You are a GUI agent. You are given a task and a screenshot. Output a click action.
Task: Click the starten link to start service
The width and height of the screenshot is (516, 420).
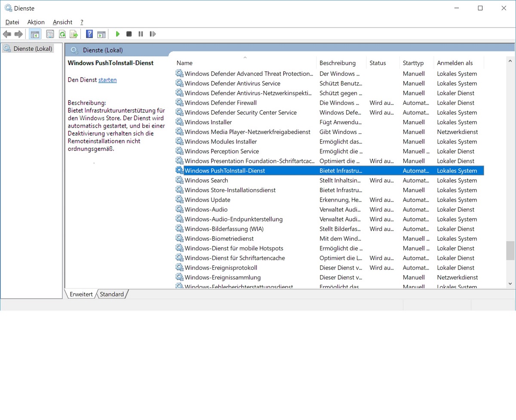(107, 80)
